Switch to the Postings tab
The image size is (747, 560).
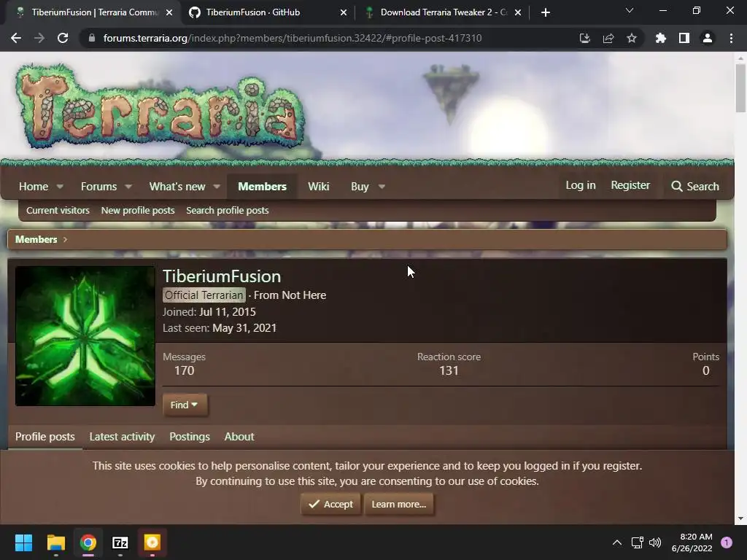[190, 437]
